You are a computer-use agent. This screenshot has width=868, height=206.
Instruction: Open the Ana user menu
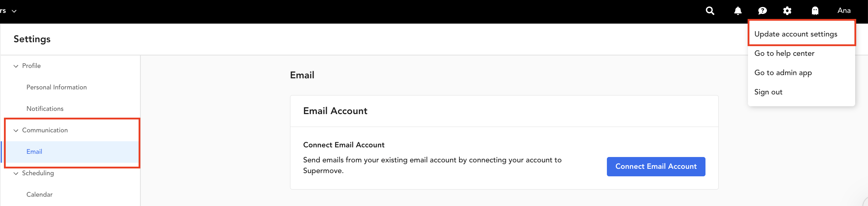pos(844,11)
